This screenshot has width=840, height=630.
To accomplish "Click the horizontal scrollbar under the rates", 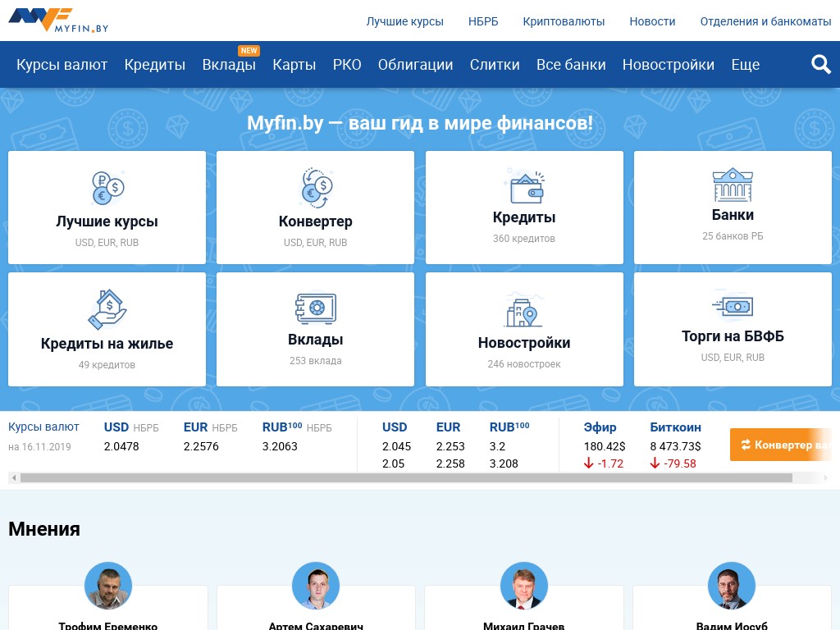I will click(x=406, y=477).
